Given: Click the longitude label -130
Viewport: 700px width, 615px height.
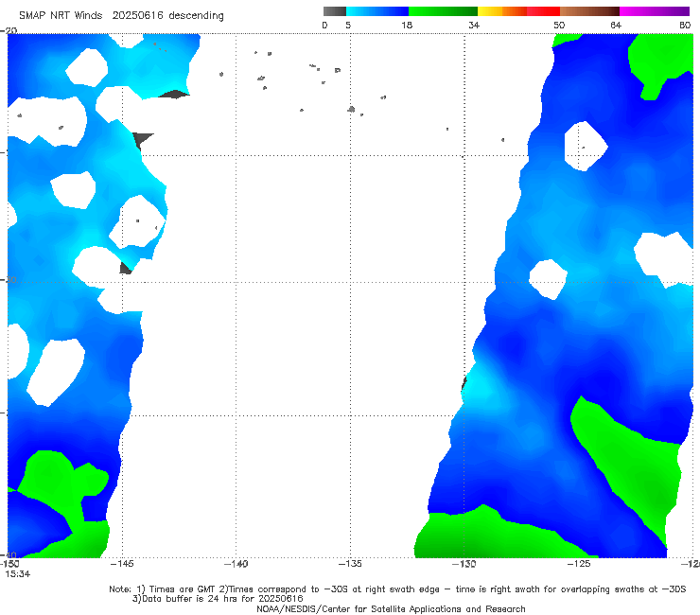Looking at the screenshot, I should [464, 564].
